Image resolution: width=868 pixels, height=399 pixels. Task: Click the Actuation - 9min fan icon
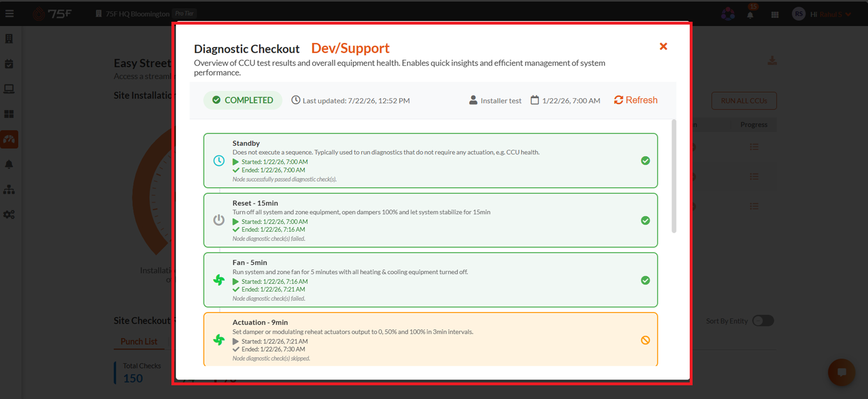coord(219,340)
